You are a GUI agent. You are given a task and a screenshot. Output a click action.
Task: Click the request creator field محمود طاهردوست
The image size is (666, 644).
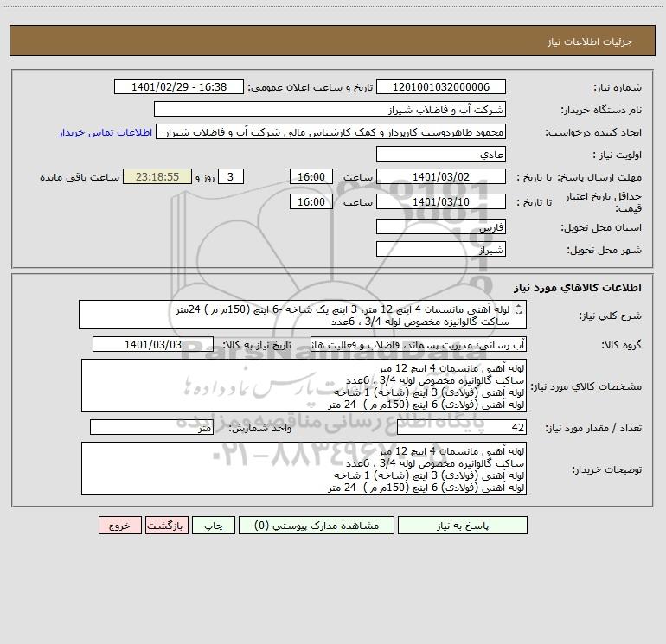pos(331,131)
